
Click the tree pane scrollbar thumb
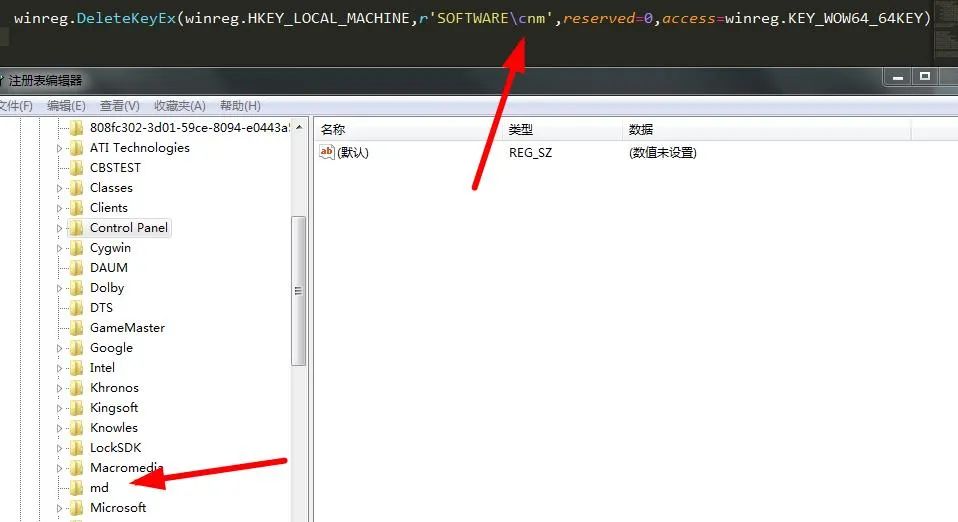click(x=298, y=291)
